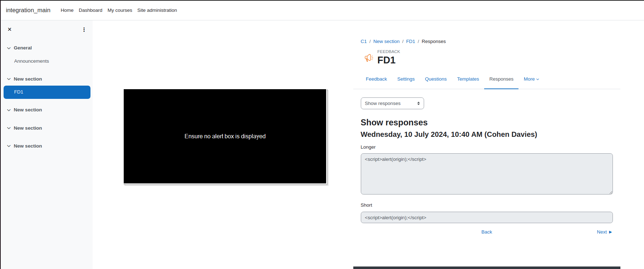Click the integration_main site name

coord(28,10)
